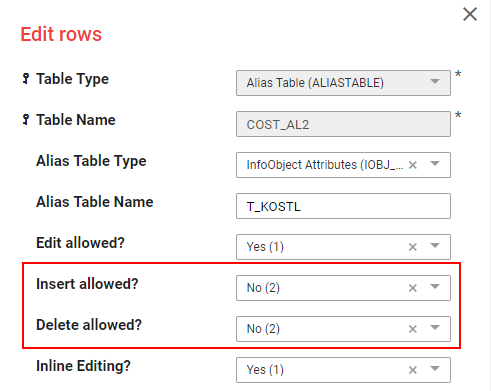Click the Alias Table Type label

pyautogui.click(x=91, y=161)
